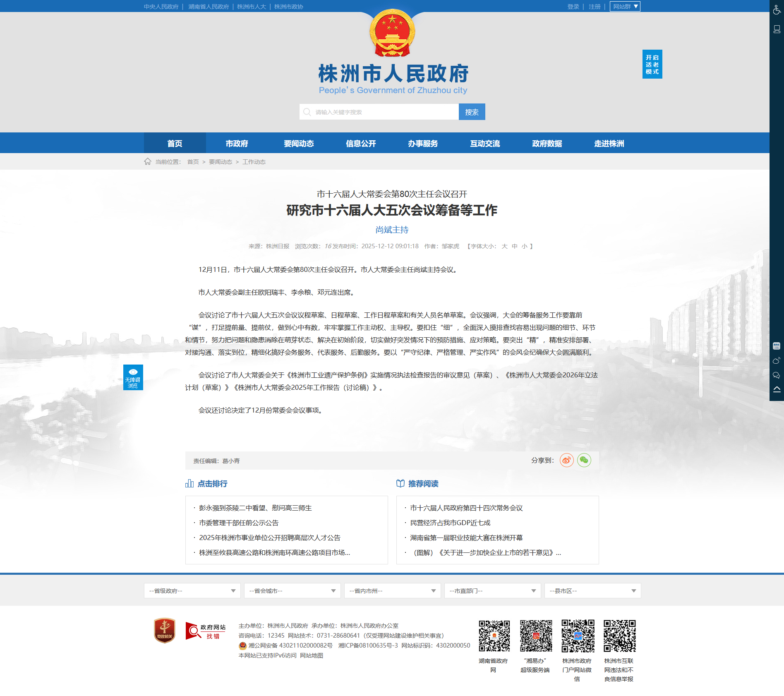Screen dimensions: 784x696
Task: Click the 要闻动态 breadcrumb link
Action: pos(220,162)
